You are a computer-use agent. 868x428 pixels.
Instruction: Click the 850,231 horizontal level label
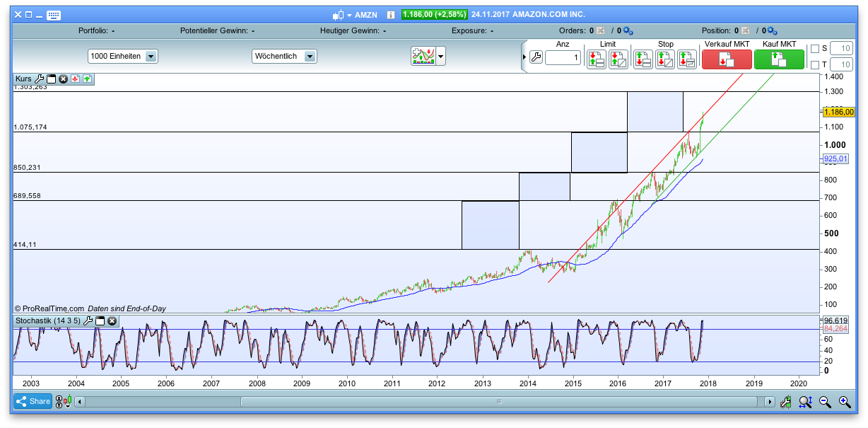[x=27, y=168]
